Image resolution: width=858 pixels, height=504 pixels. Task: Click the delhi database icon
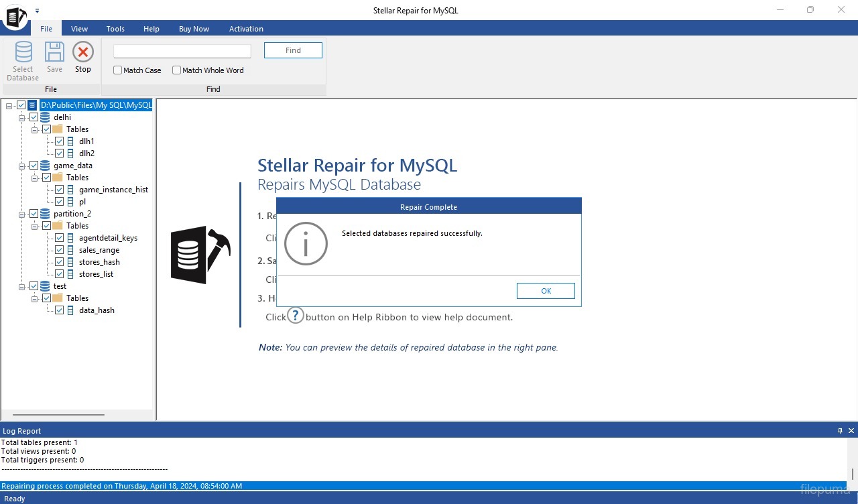coord(45,117)
